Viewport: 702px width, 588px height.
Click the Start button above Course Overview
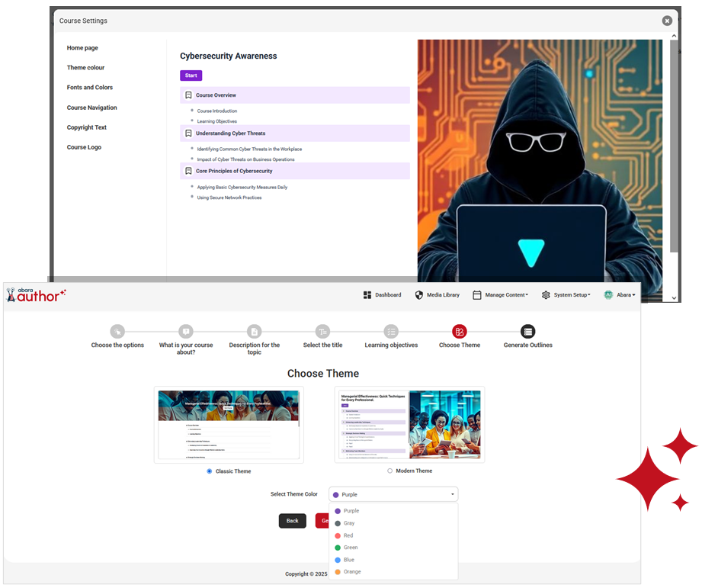pyautogui.click(x=191, y=76)
